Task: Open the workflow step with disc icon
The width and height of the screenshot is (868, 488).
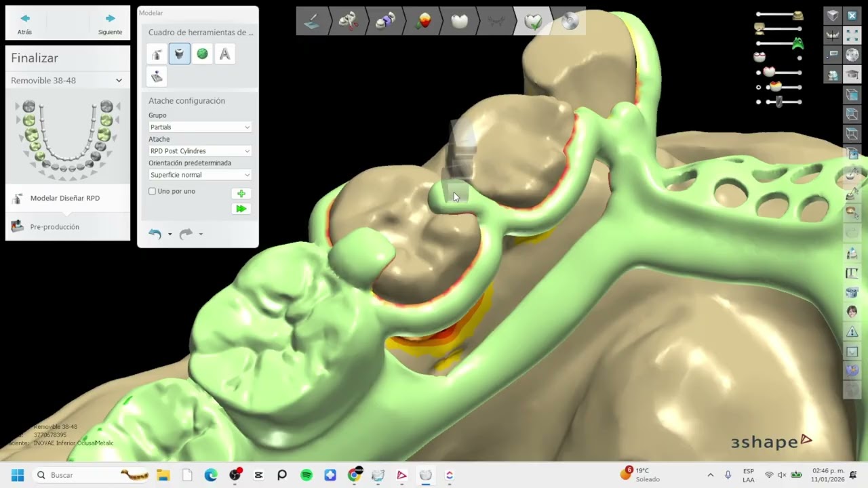Action: 570,21
